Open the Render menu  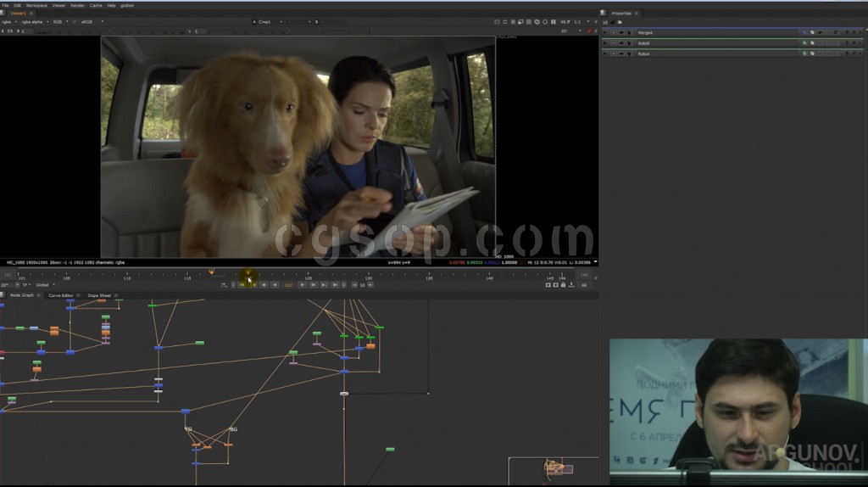pos(77,6)
